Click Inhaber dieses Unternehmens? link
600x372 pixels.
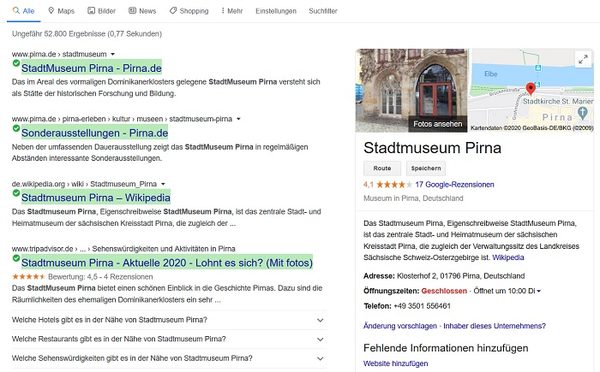click(x=494, y=326)
